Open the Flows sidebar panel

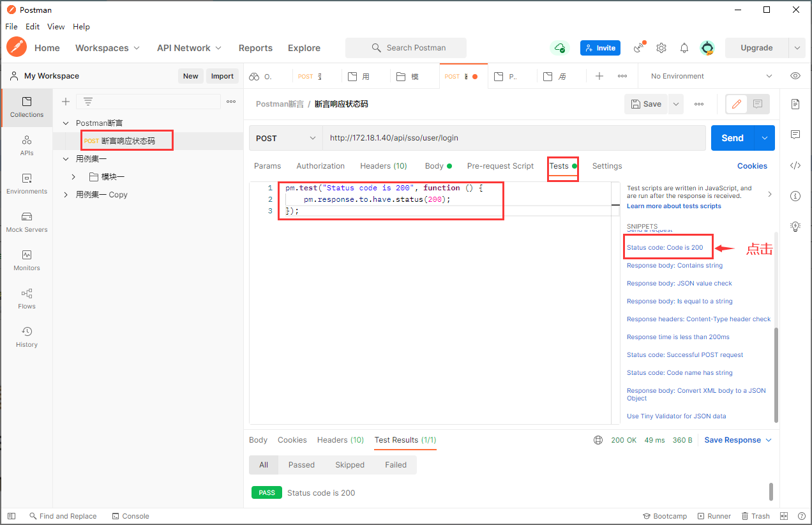point(27,299)
